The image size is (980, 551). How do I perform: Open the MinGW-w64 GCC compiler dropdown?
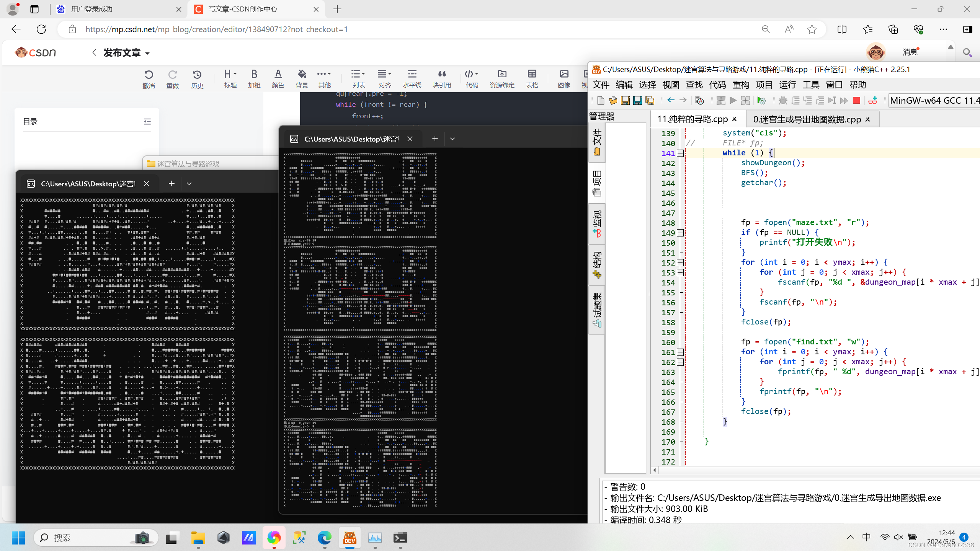[x=933, y=100]
